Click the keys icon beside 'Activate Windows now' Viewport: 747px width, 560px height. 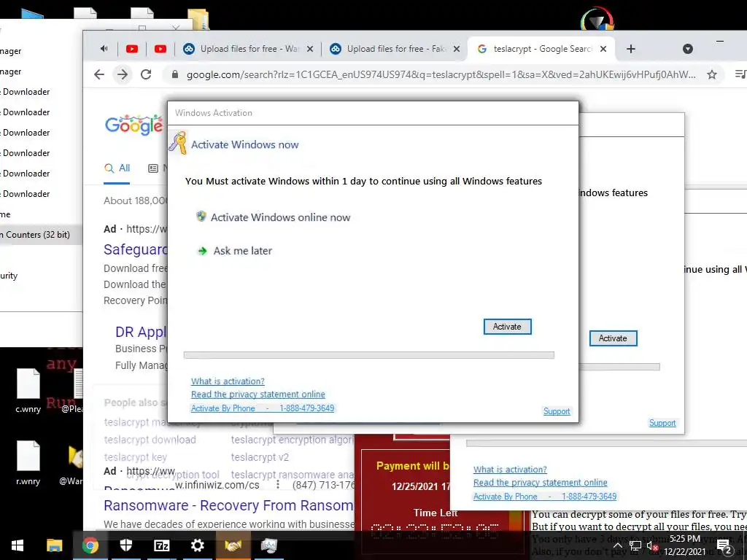(x=178, y=142)
